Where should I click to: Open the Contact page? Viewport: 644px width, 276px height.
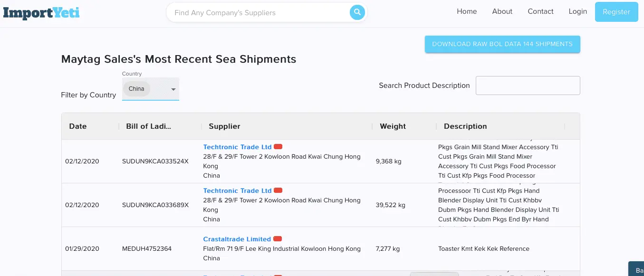tap(540, 11)
